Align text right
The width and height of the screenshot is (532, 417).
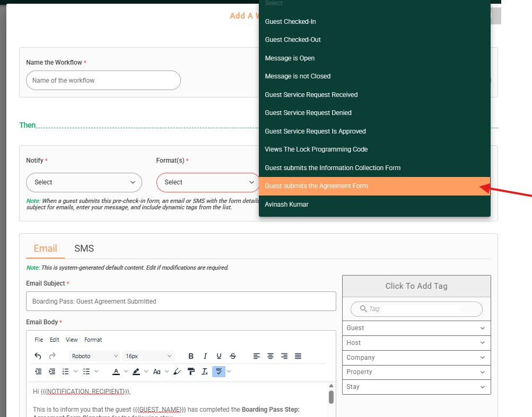284,356
